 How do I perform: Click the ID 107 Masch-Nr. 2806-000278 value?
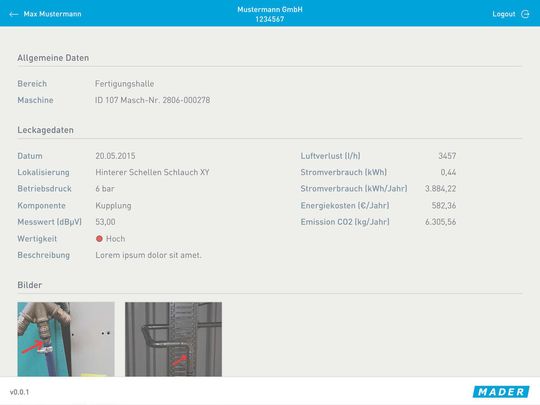(x=153, y=100)
